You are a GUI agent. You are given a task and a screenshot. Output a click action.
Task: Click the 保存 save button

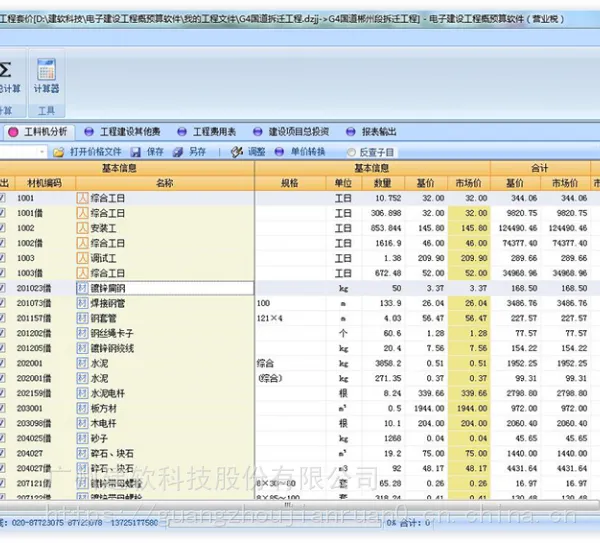click(147, 152)
